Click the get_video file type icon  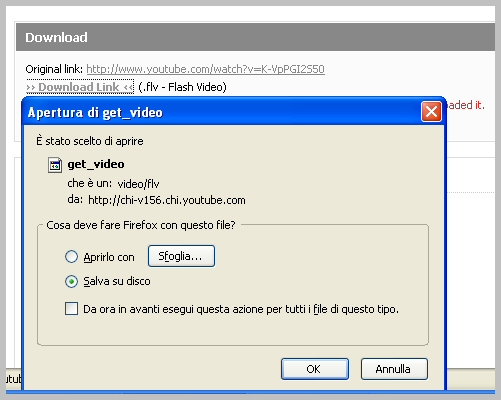coord(55,165)
